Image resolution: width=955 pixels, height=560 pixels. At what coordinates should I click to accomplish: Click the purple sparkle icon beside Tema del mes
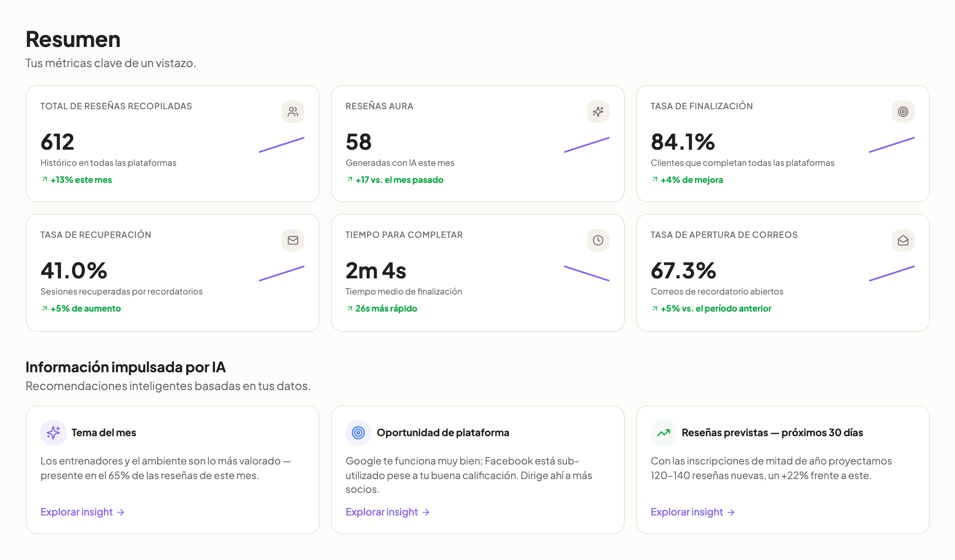point(53,433)
